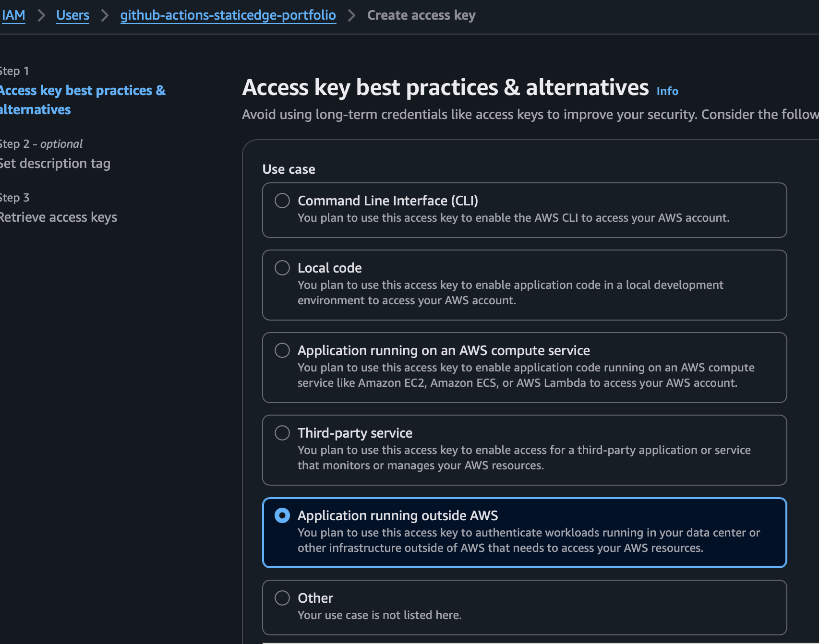Click the chevron after Users breadcrumb
This screenshot has width=819, height=644.
point(105,15)
